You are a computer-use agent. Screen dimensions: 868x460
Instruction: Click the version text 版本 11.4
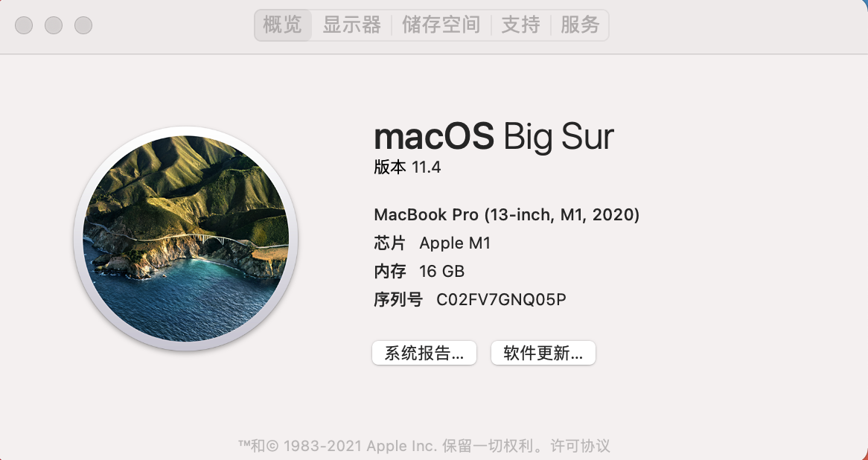click(407, 167)
